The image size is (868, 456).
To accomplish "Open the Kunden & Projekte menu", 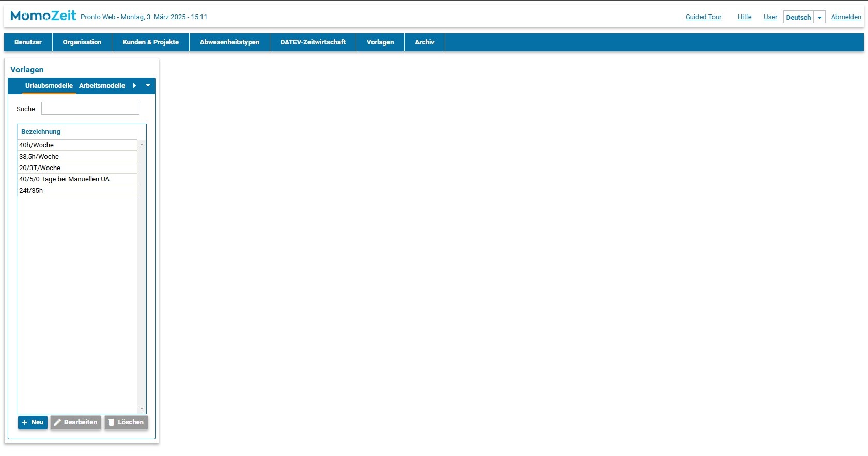I will click(x=150, y=42).
